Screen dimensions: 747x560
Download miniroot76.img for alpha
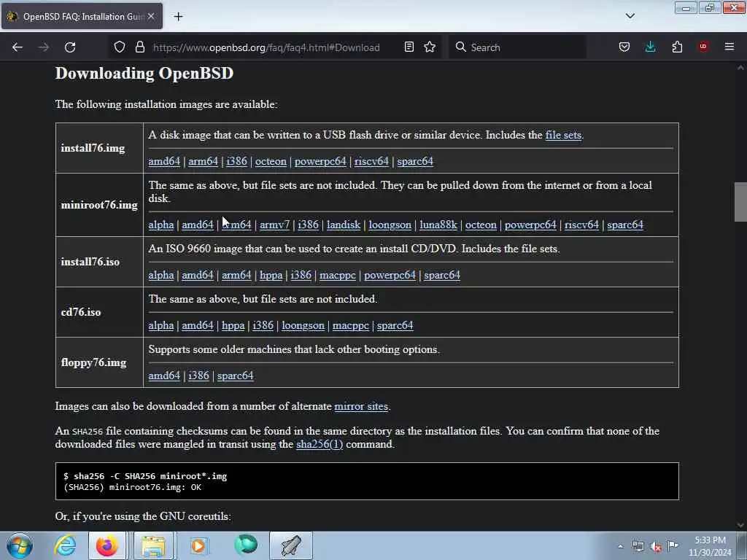tap(161, 225)
